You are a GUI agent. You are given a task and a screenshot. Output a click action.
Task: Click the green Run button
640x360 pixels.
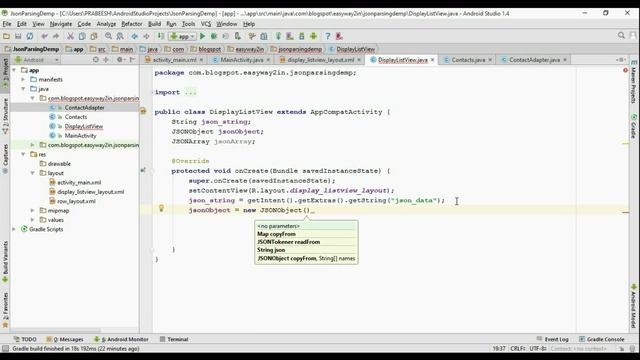click(202, 36)
